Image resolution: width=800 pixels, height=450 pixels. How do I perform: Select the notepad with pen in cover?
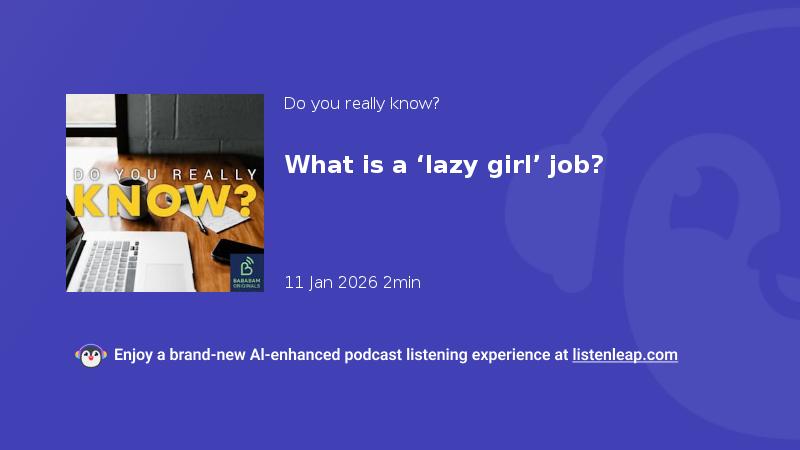217,218
